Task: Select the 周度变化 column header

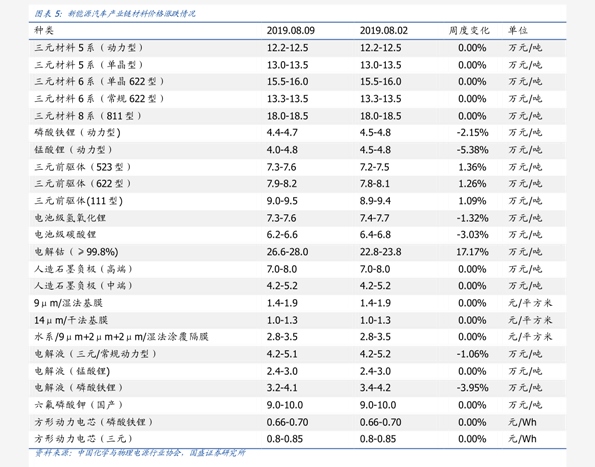Action: click(469, 30)
